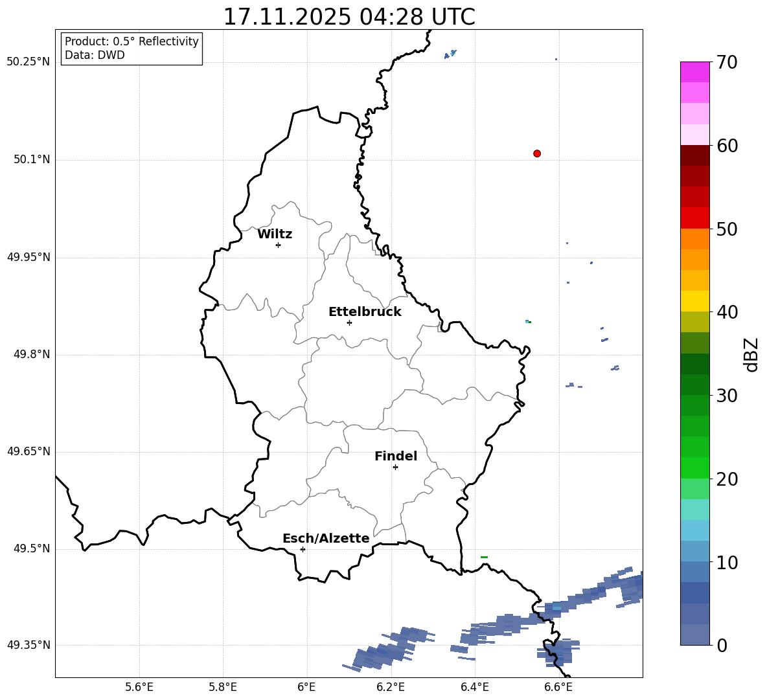This screenshot has height=700, width=767.
Task: Click the 70 tick on colorbar
Action: (x=727, y=62)
